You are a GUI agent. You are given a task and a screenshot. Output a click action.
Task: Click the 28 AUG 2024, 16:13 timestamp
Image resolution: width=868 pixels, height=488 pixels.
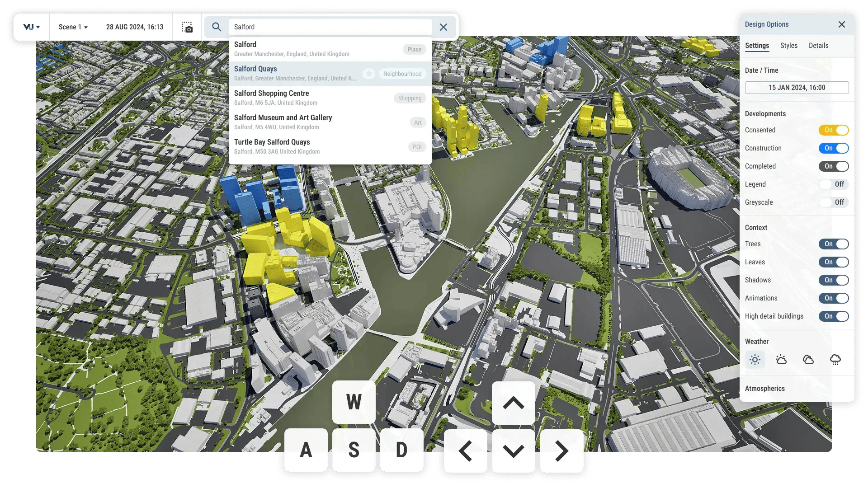tap(135, 27)
